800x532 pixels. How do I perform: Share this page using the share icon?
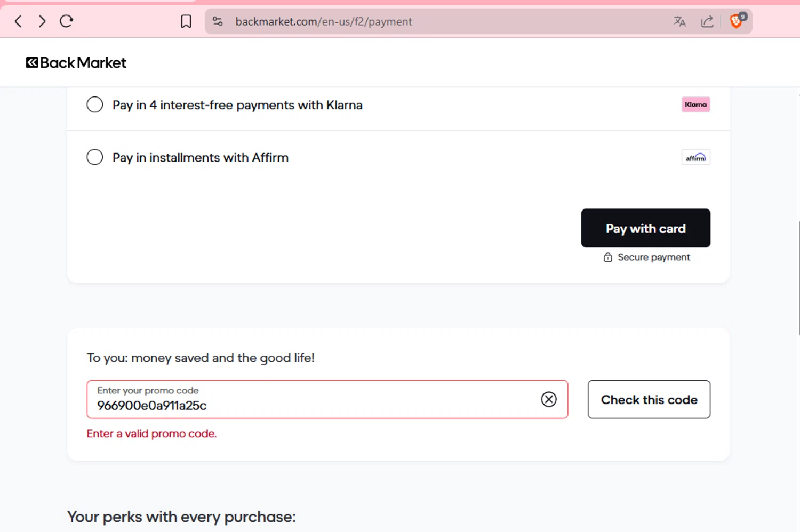pyautogui.click(x=707, y=21)
